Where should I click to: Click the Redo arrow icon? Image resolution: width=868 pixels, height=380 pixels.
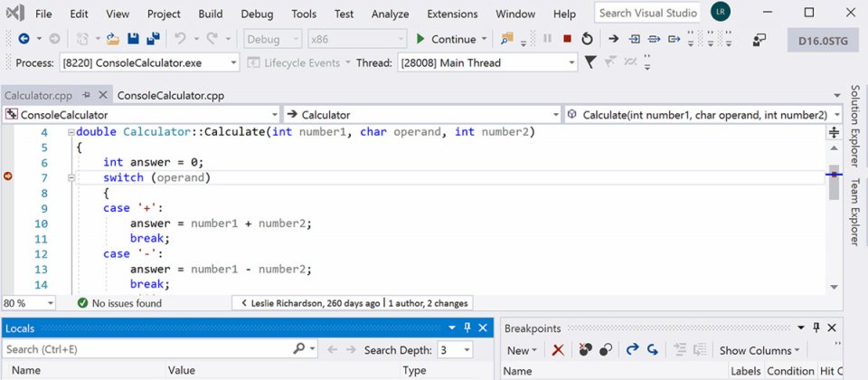(212, 39)
